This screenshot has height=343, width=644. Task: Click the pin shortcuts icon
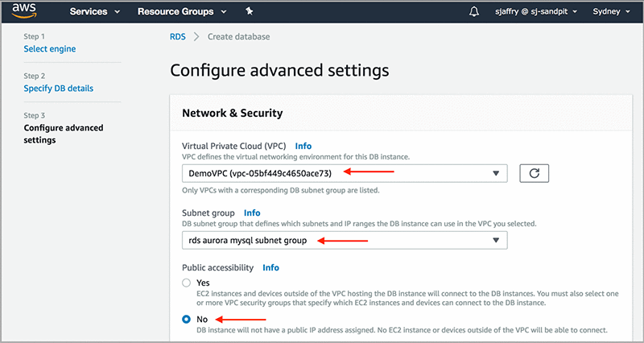click(249, 11)
